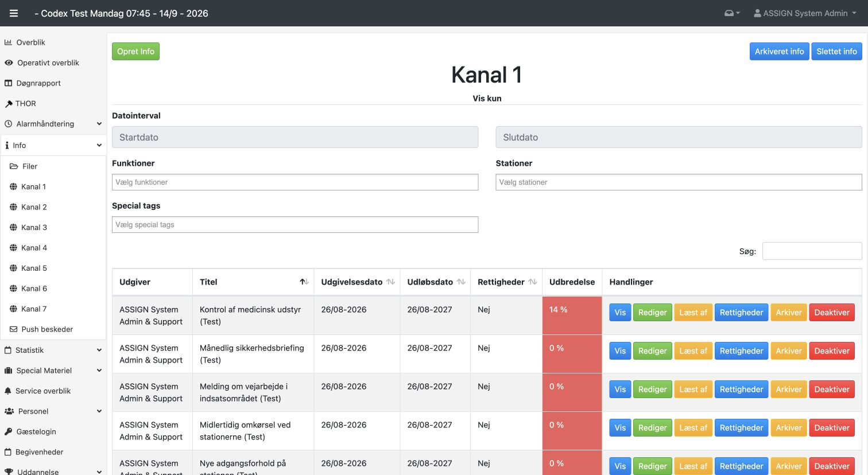Click the Begivenheder calendar icon
868x475 pixels.
[x=8, y=452]
